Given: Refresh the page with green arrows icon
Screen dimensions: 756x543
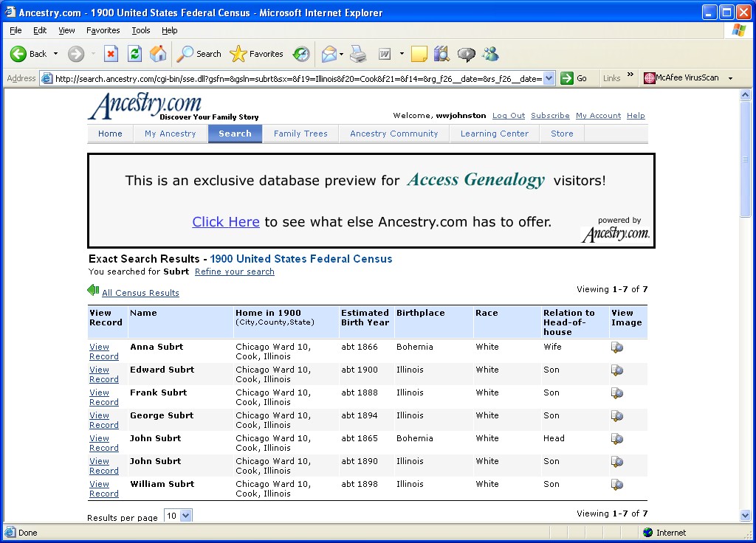Looking at the screenshot, I should tap(134, 54).
